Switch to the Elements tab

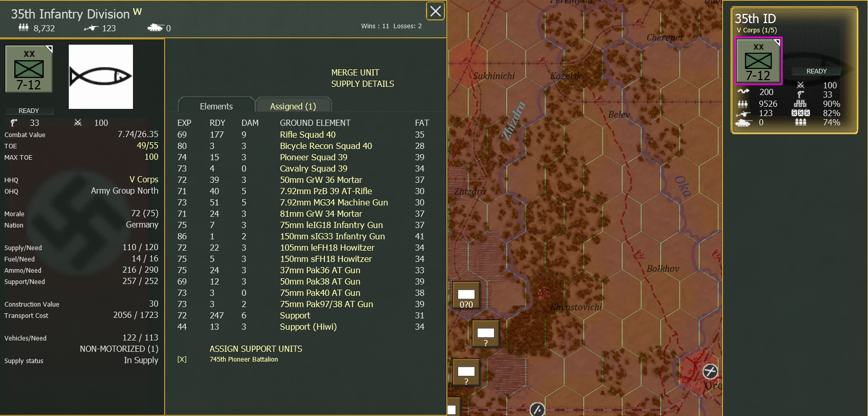click(x=216, y=106)
